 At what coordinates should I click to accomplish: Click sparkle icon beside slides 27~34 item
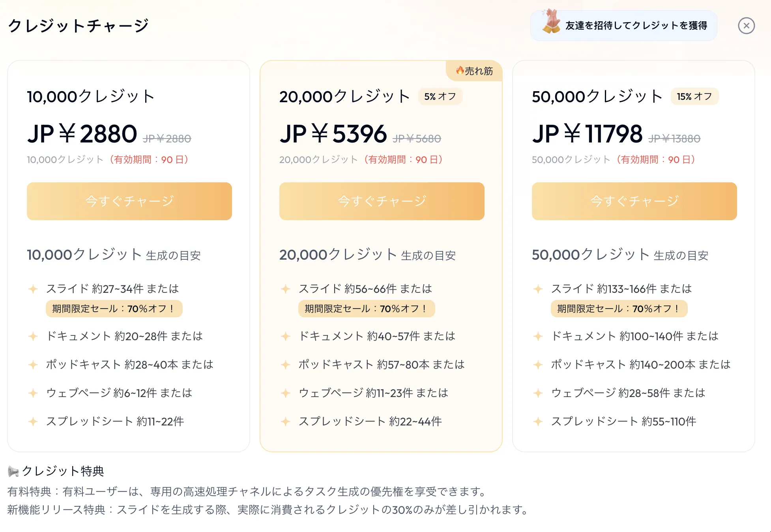click(x=33, y=289)
